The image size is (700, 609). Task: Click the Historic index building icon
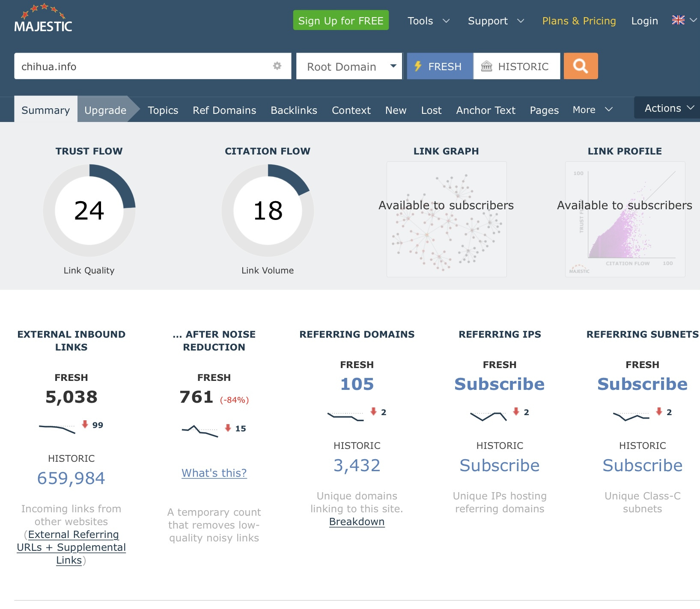pos(487,66)
